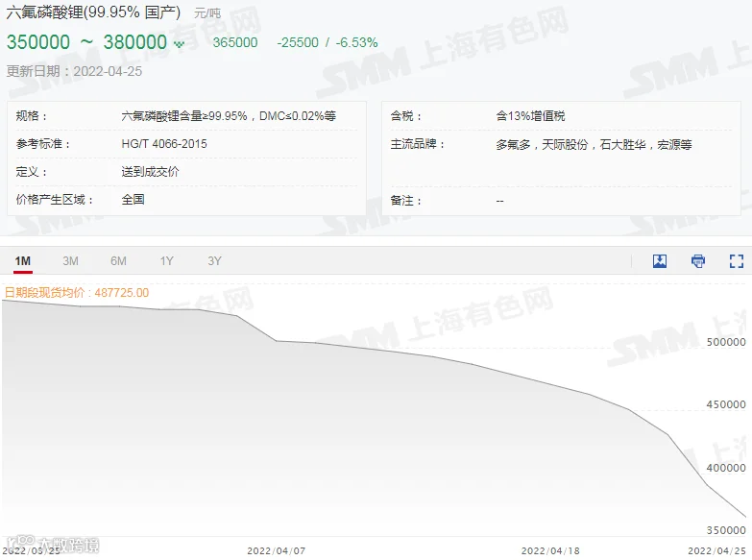Click the green downward trend icon

pos(179,44)
